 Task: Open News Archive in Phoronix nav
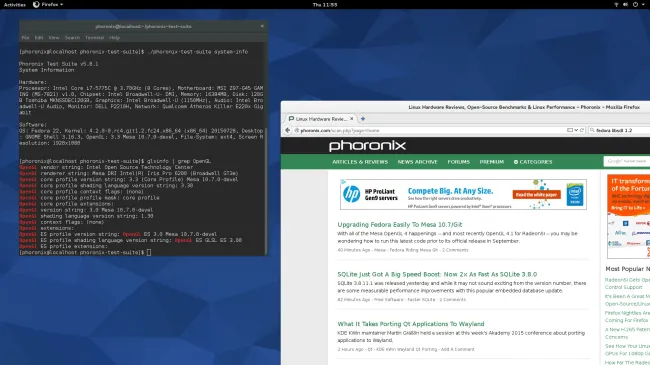417,162
